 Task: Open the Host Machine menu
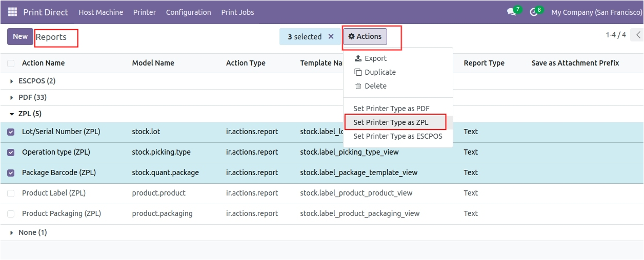pos(101,12)
